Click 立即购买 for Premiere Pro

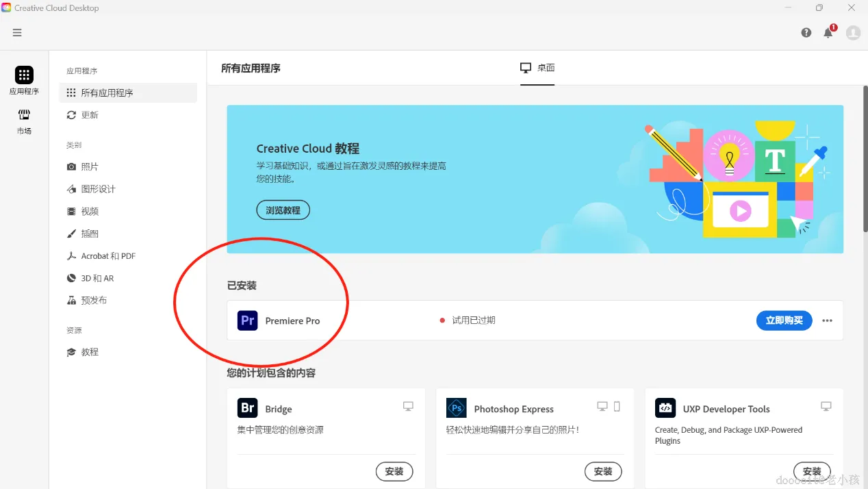pyautogui.click(x=784, y=321)
